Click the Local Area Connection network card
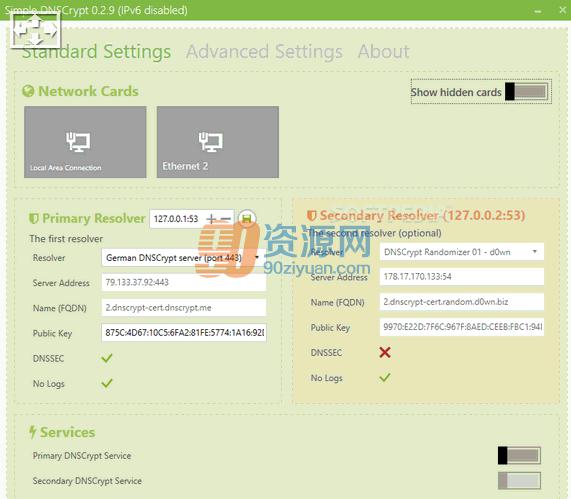Screen dimensions: 571x499 (85, 142)
